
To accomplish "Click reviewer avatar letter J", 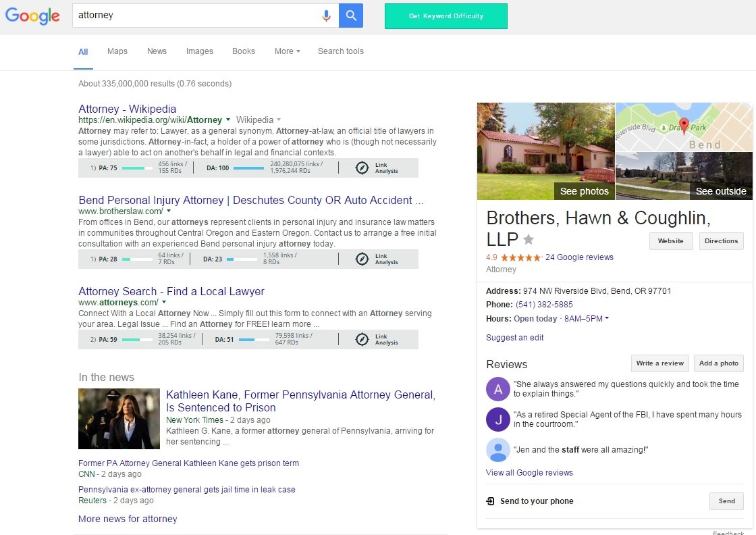I will (498, 419).
